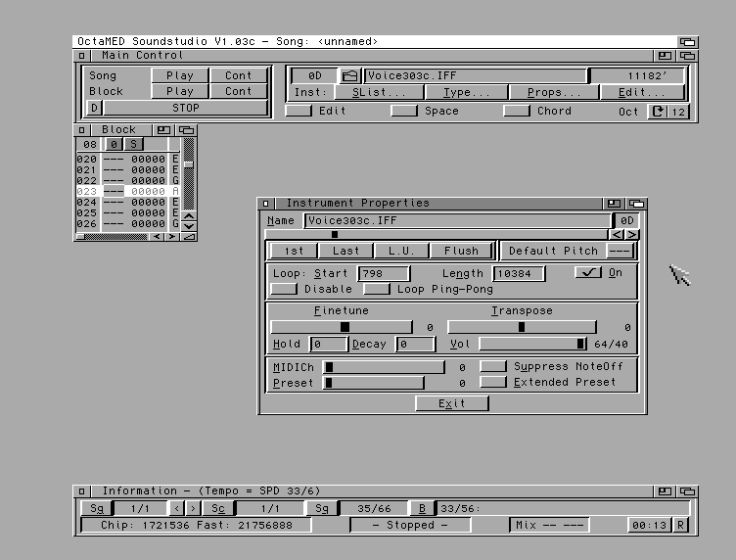Click the Main Control window depth gadget
The width and height of the screenshot is (736, 560).
click(x=687, y=56)
